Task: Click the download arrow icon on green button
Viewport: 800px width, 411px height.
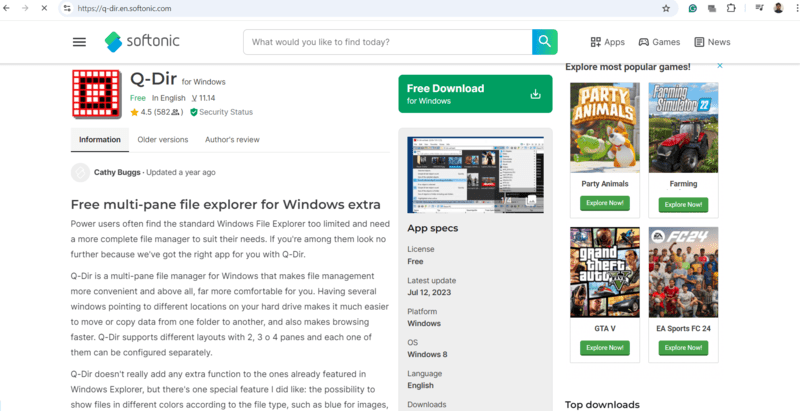Action: pyautogui.click(x=535, y=94)
